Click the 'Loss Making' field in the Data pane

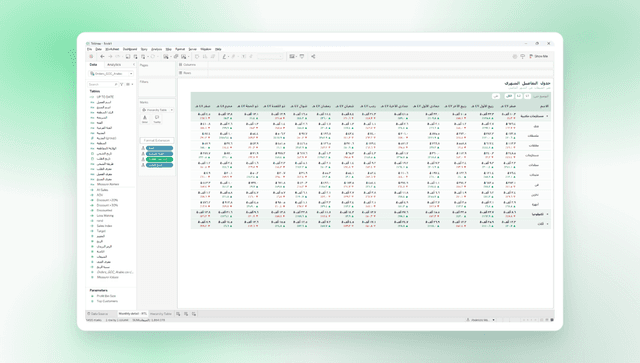[x=105, y=216]
